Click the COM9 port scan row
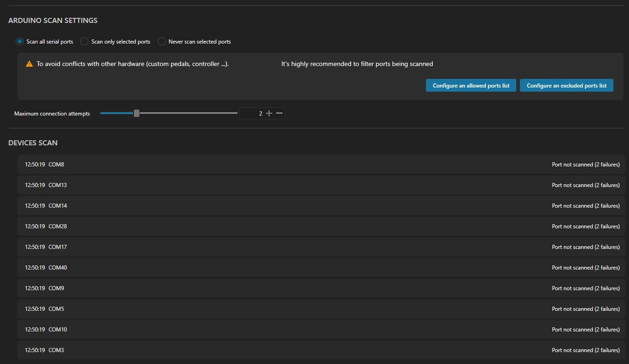This screenshot has height=364, width=629. point(321,288)
